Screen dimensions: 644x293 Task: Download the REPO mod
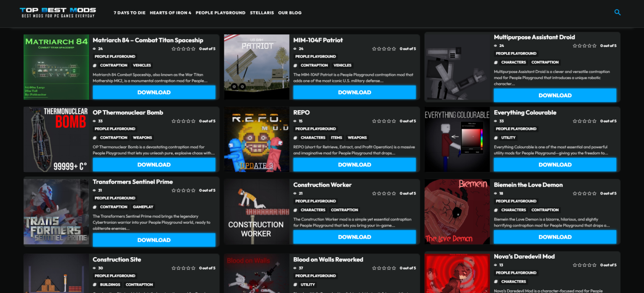point(355,165)
